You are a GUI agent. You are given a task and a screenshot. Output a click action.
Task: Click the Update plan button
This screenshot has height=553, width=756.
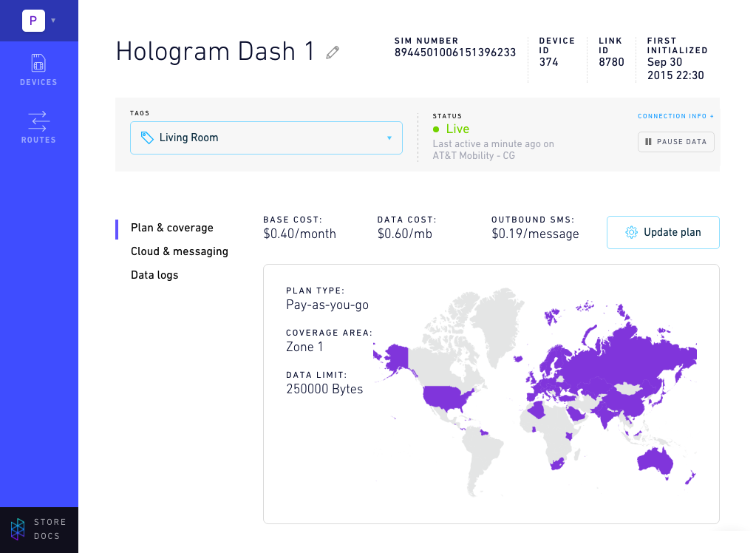[x=663, y=233]
